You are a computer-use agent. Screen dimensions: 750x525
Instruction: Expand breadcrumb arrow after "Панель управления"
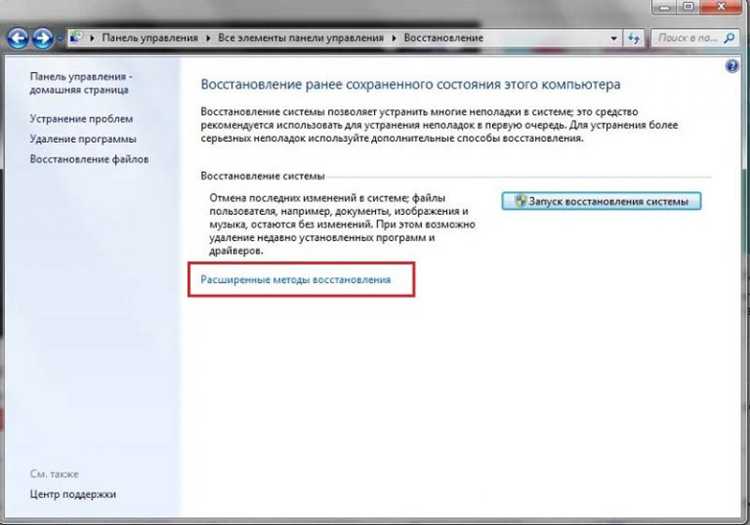tap(210, 38)
